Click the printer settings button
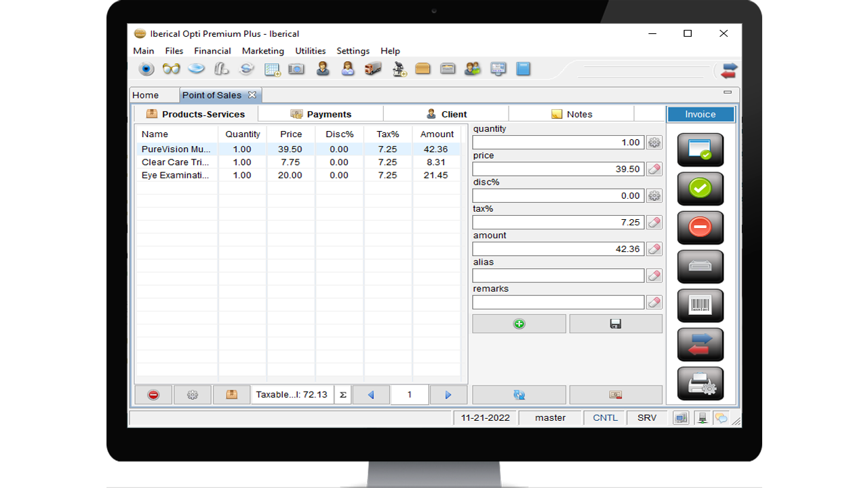Viewport: 868px width, 488px height. tap(700, 384)
